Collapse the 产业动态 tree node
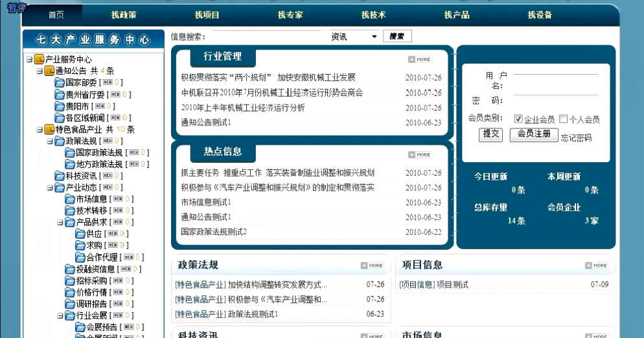This screenshot has height=338, width=644. tap(50, 188)
